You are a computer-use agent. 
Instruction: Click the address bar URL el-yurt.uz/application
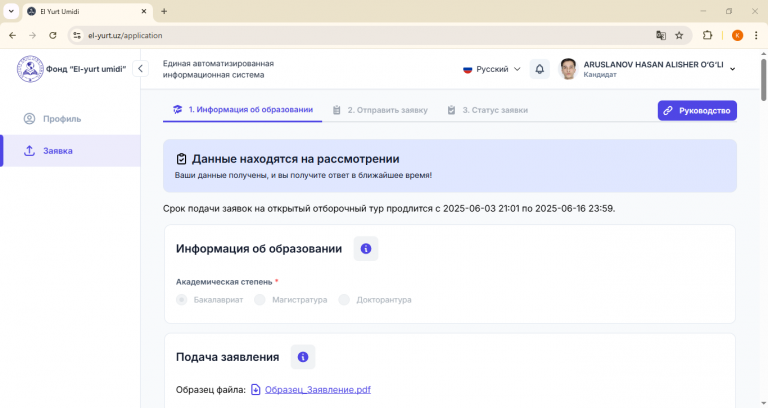click(x=125, y=35)
